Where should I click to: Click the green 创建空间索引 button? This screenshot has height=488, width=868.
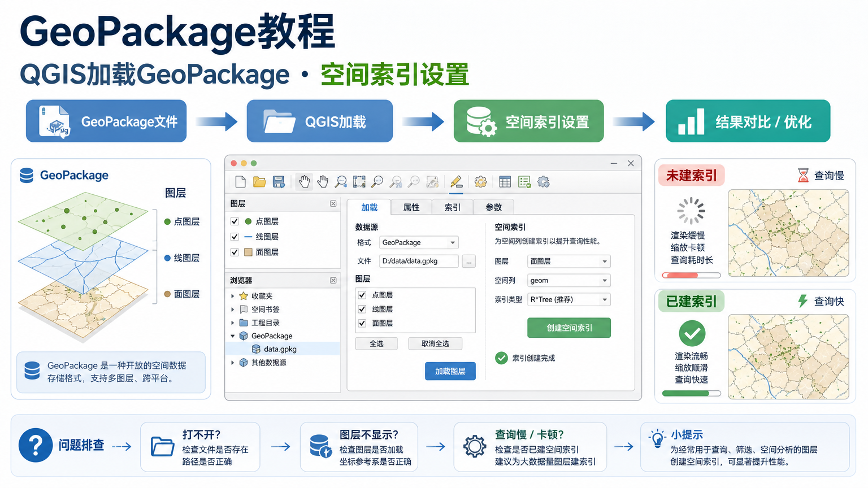[x=569, y=328]
